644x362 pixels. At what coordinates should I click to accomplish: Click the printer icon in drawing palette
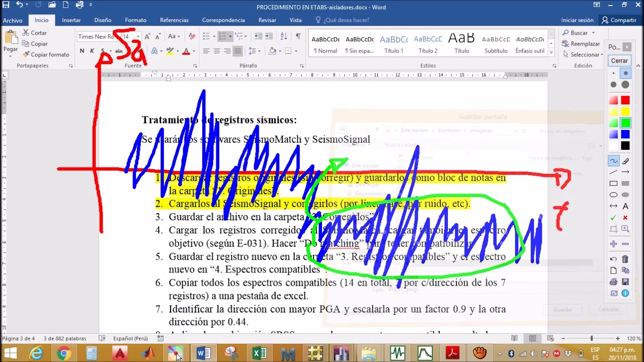pos(613,282)
